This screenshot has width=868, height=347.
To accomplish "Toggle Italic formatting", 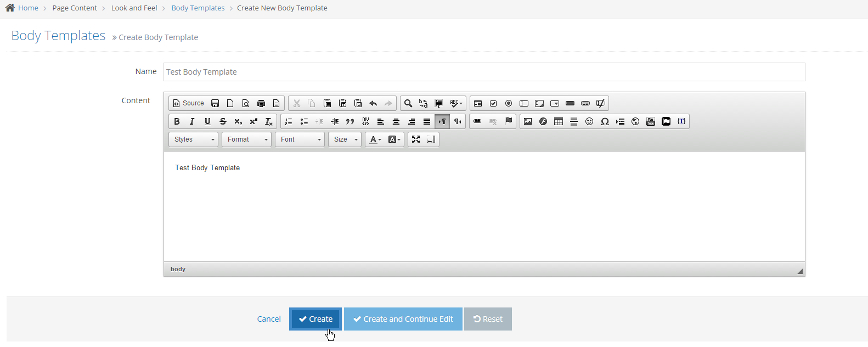I will [192, 121].
